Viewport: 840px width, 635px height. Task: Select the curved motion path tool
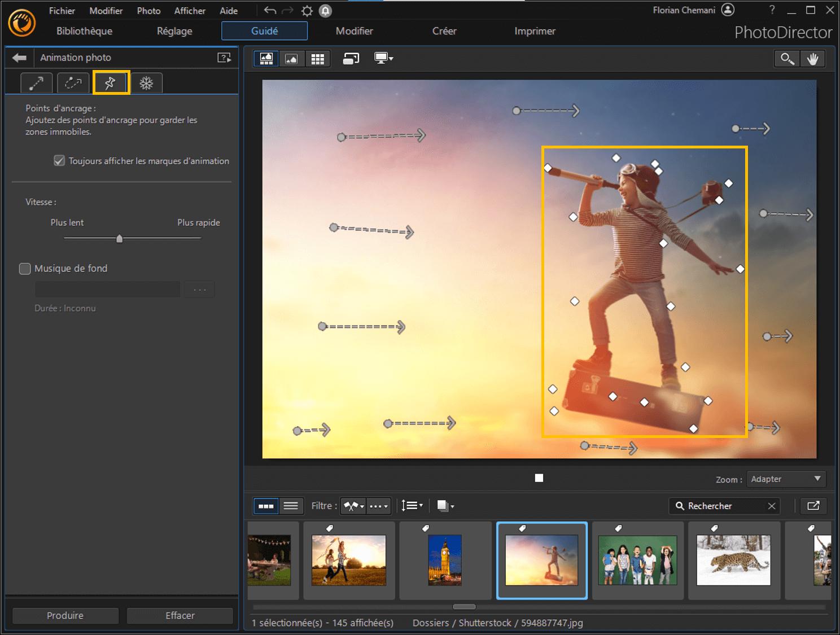coord(73,82)
